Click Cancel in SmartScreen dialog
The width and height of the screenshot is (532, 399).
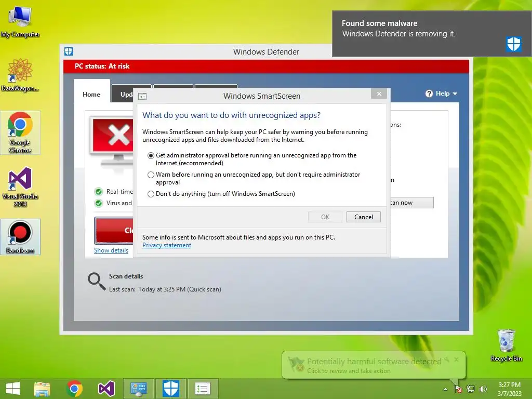pos(363,217)
